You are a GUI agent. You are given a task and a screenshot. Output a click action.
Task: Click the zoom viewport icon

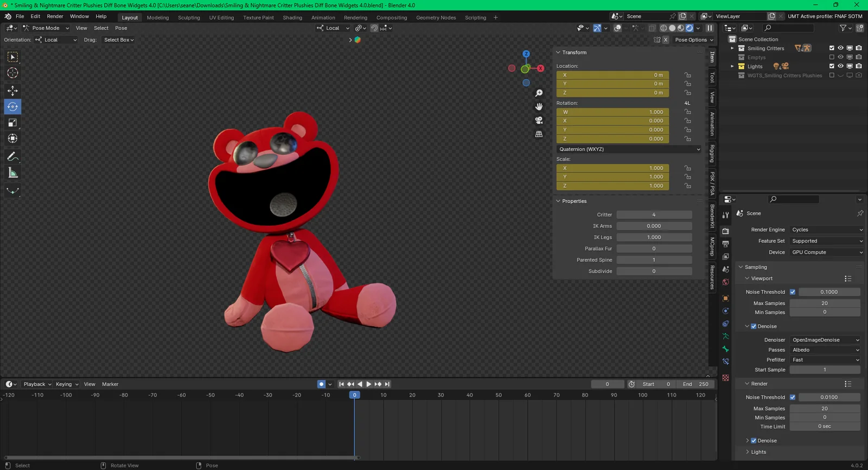(539, 93)
